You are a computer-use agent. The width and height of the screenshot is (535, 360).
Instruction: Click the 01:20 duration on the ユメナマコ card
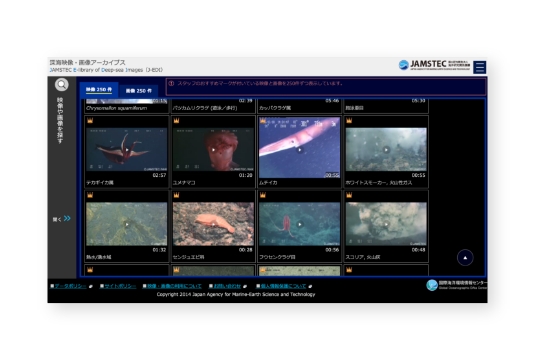tap(246, 175)
